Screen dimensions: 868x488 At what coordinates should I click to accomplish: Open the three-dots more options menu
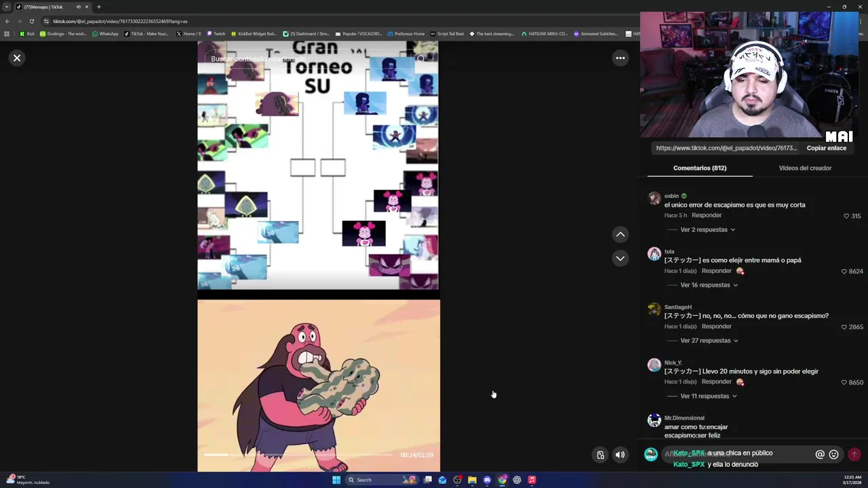pos(620,58)
